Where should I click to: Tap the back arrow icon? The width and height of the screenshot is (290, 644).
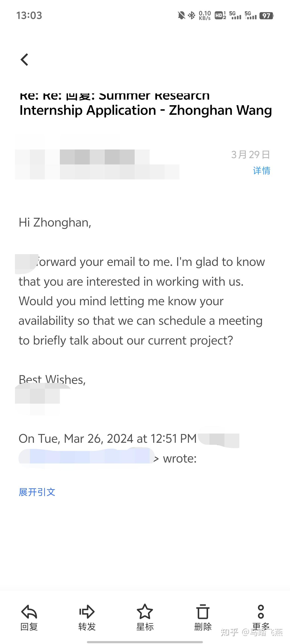(x=25, y=60)
